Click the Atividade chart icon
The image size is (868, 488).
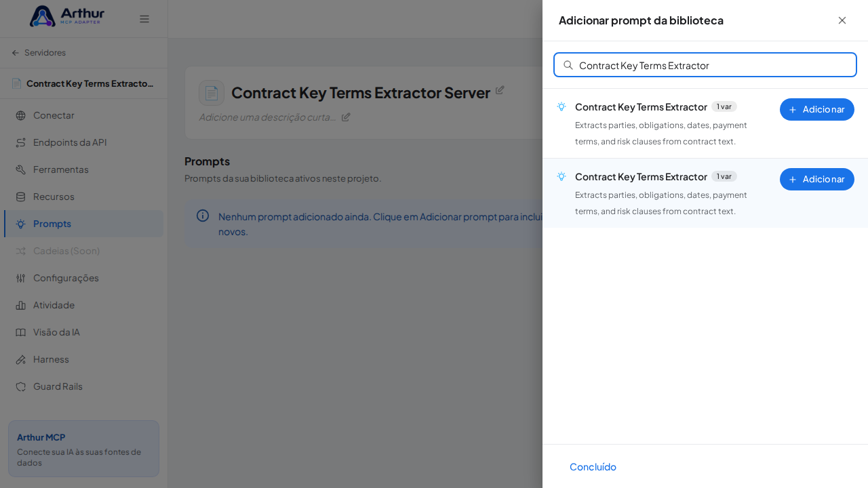point(20,305)
